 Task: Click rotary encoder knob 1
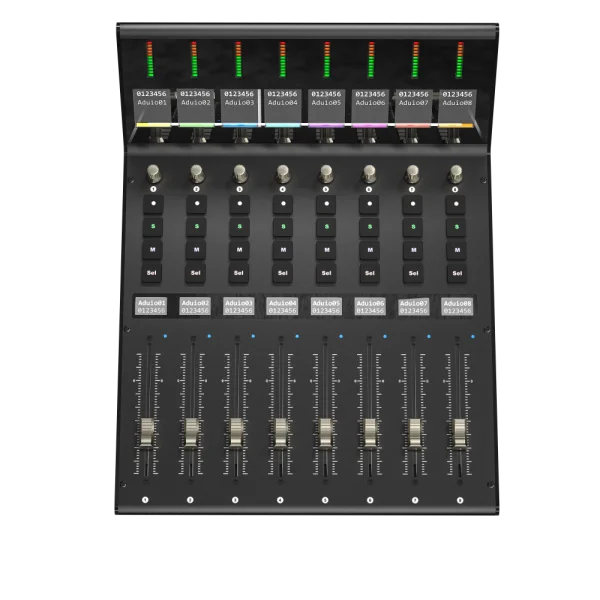(x=153, y=174)
